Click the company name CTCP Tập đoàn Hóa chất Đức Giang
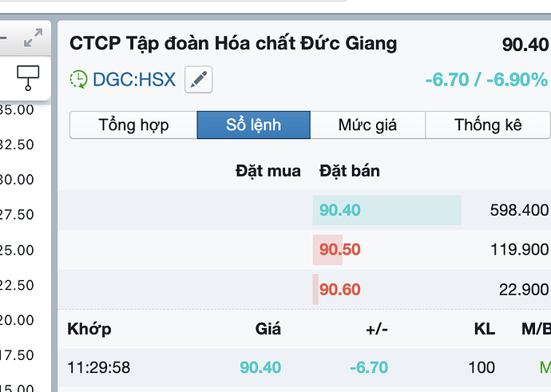 (x=233, y=44)
